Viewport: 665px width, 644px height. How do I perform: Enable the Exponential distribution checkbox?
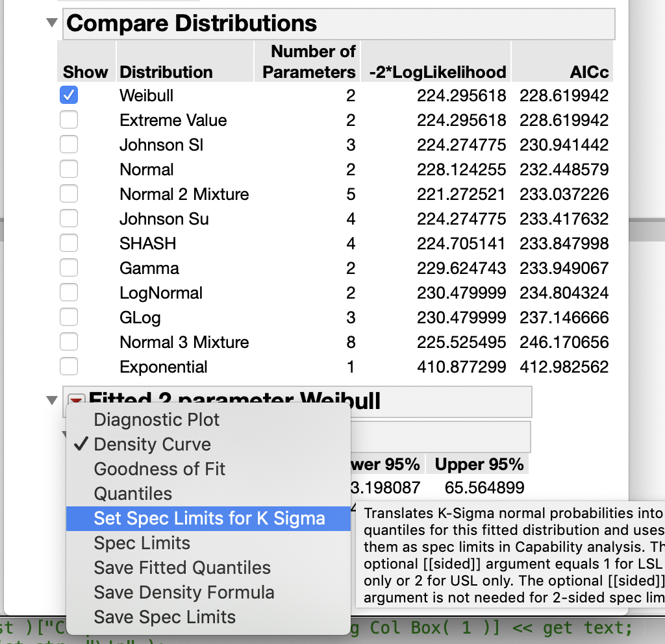point(69,367)
